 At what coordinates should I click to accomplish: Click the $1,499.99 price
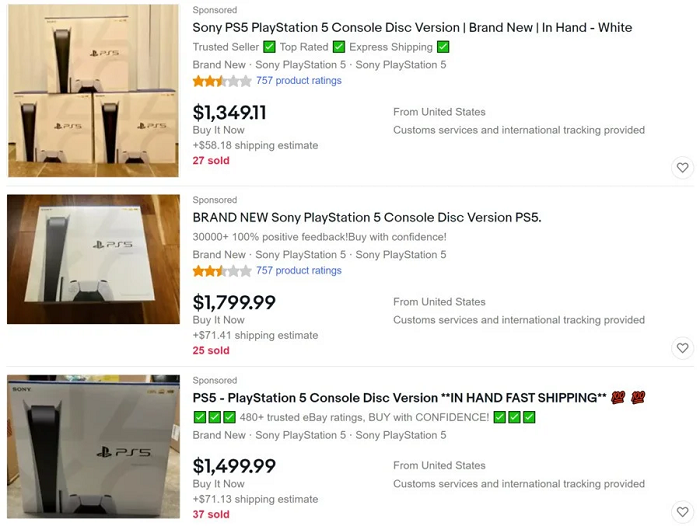point(234,467)
